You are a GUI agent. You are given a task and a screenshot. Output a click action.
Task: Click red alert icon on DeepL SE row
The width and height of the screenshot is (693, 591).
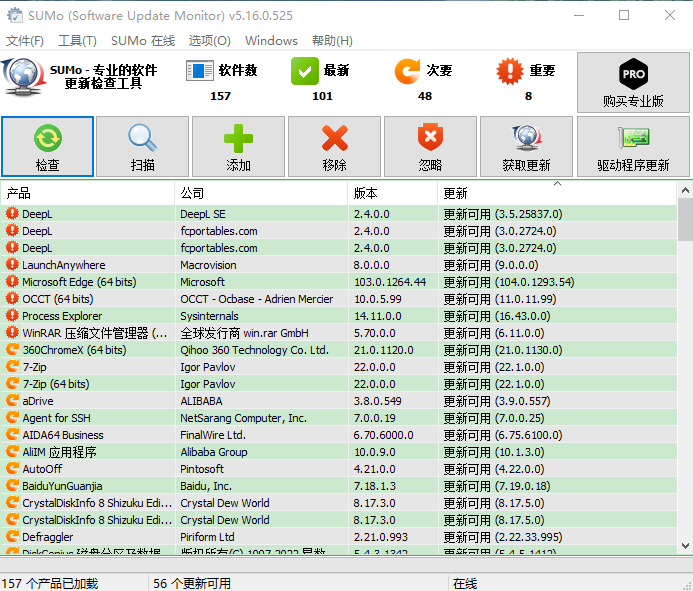point(12,214)
